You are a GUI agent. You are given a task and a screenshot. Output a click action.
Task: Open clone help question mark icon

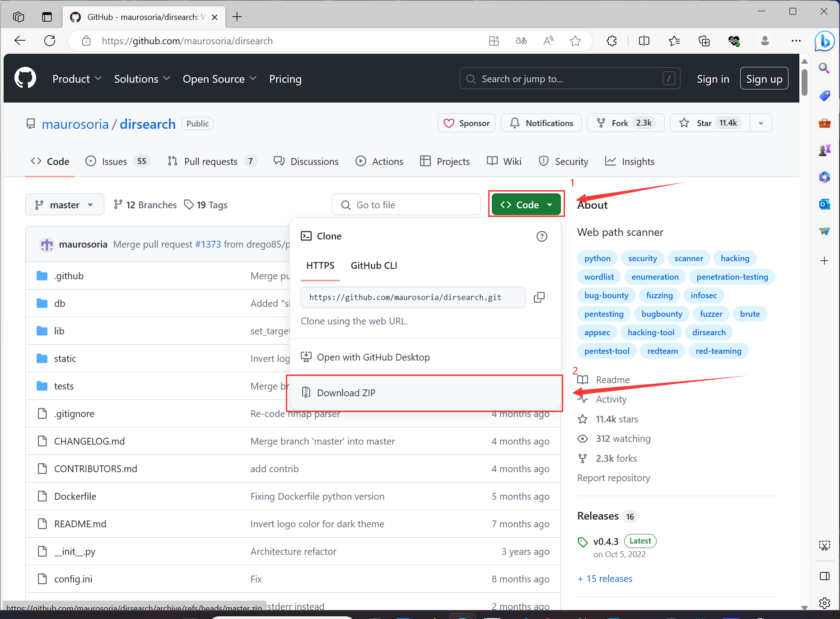click(x=542, y=236)
